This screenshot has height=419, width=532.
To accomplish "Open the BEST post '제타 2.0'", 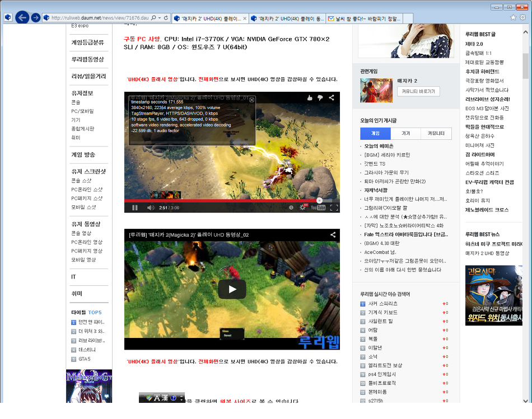I will tap(474, 44).
